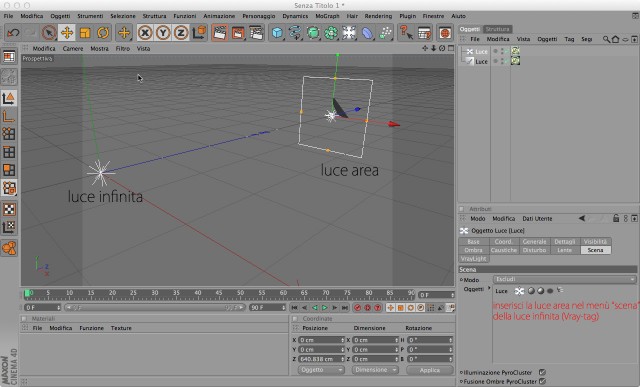Add a cube primitive object
Viewport: 640px width, 387px height.
coord(277,33)
